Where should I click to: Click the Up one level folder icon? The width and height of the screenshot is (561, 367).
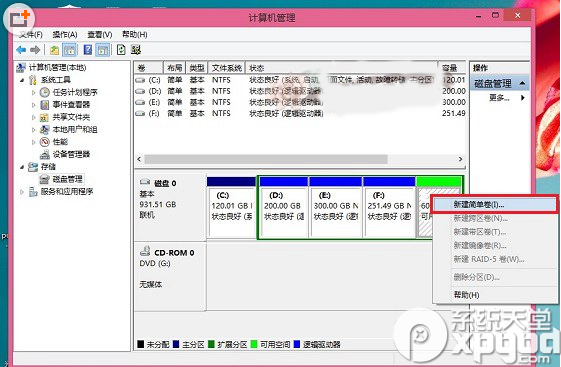(x=54, y=50)
